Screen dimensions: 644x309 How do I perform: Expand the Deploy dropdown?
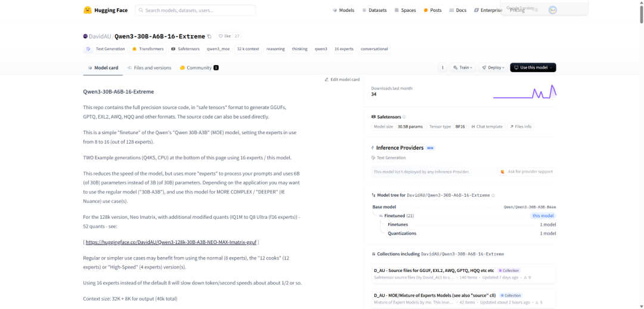[493, 67]
